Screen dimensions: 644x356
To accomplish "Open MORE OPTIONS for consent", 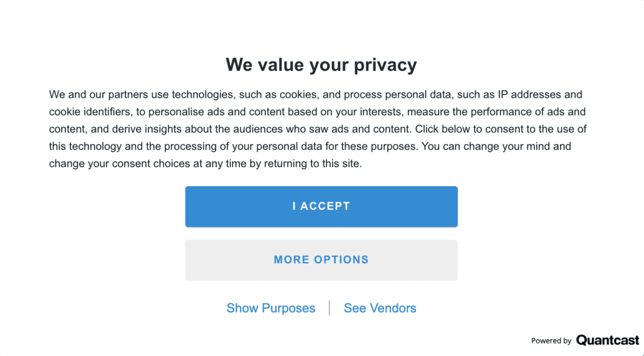I will (321, 260).
